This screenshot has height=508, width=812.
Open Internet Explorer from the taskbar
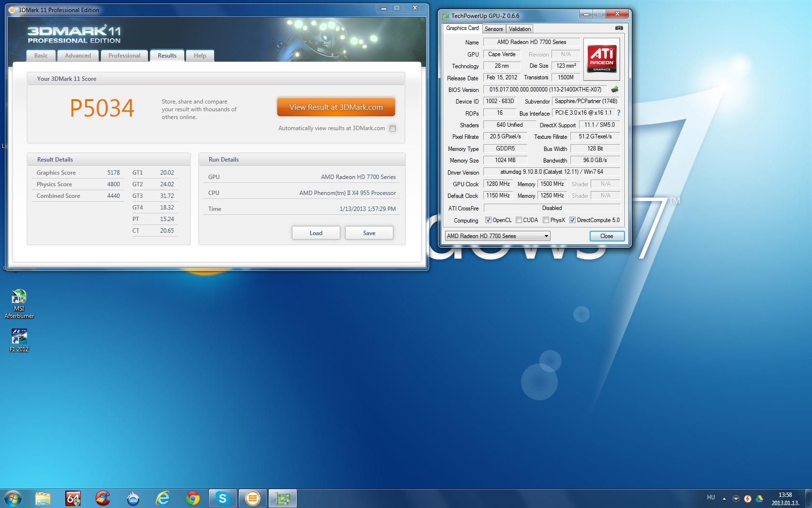(163, 498)
